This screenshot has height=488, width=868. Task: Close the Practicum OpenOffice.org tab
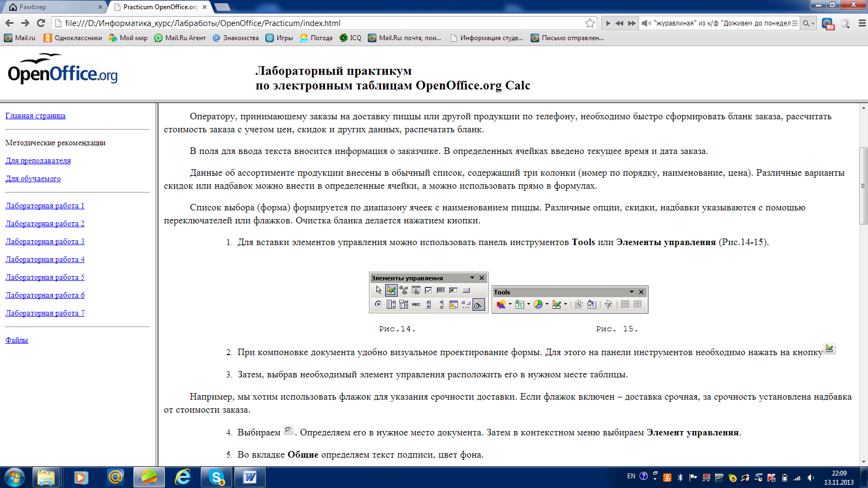[x=205, y=7]
